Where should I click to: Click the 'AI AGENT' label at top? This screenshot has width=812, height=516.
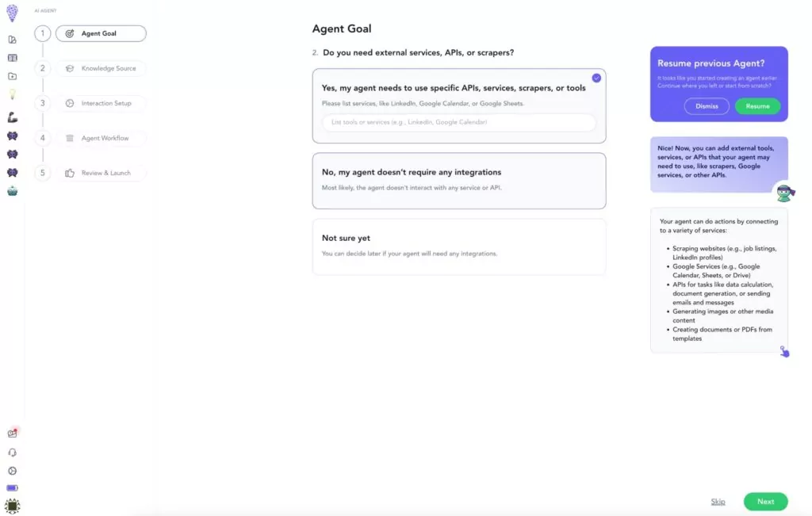click(x=45, y=11)
